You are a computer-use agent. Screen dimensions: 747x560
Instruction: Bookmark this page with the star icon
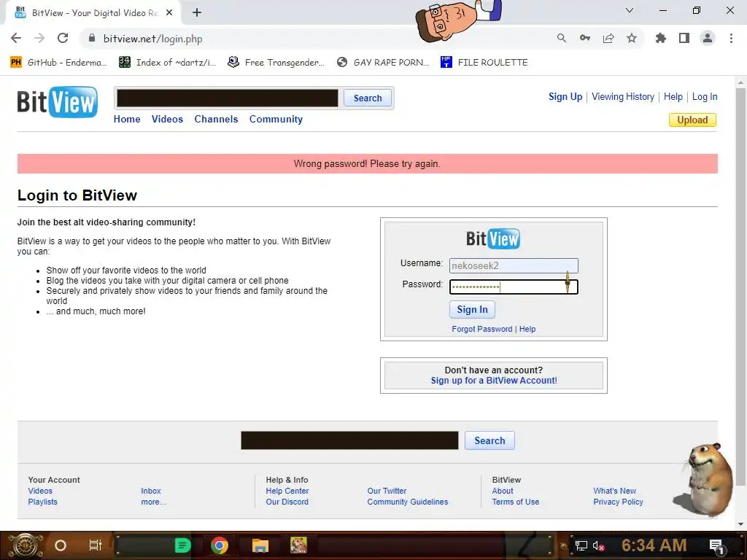[x=632, y=38]
